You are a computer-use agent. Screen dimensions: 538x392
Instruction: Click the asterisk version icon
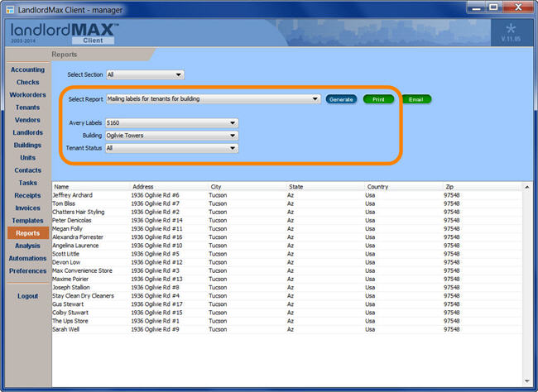click(x=511, y=28)
